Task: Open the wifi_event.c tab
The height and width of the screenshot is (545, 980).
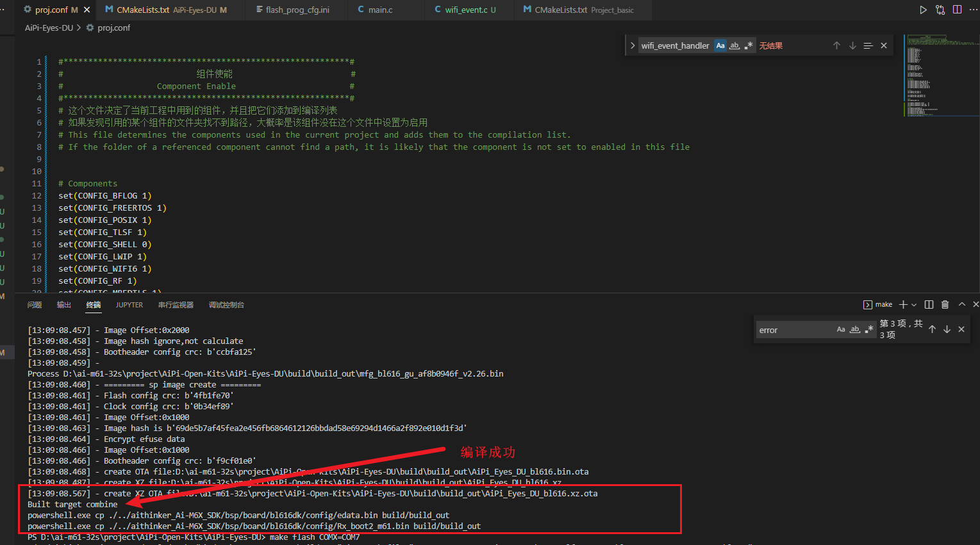Action: pyautogui.click(x=470, y=10)
